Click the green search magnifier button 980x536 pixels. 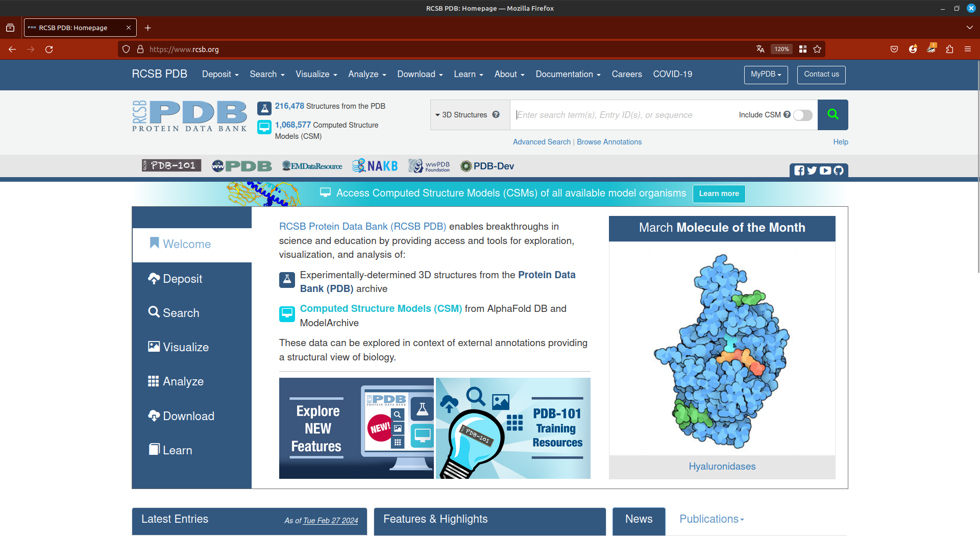click(832, 115)
